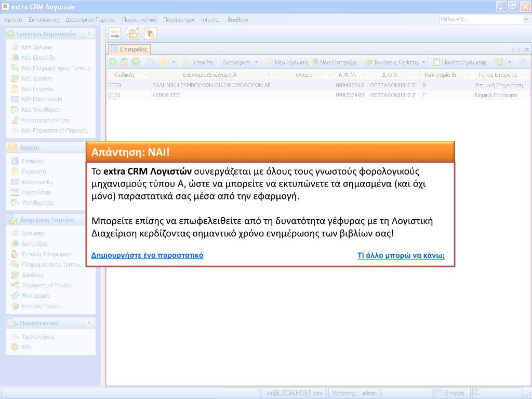Open Μεταφορές in the sidebar
This screenshot has width=532, height=399.
(31, 296)
